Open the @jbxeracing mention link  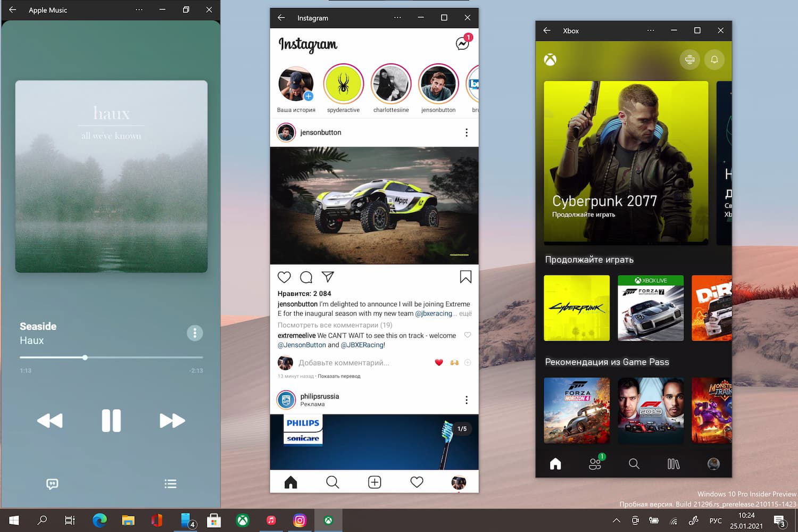pos(434,314)
